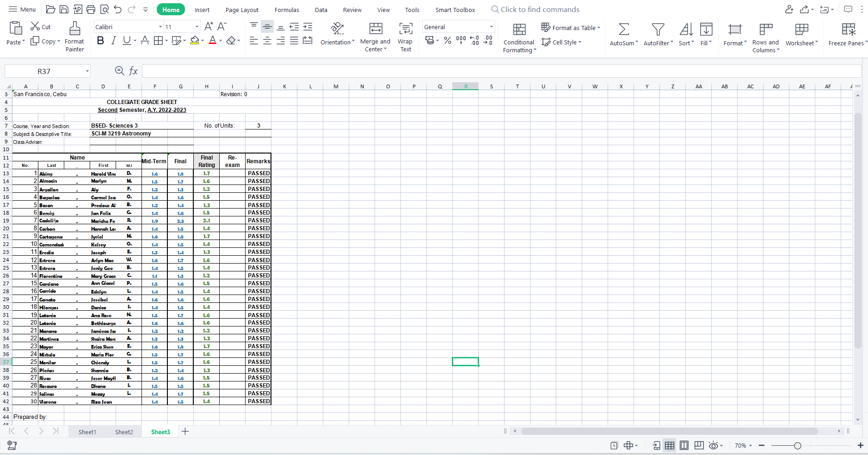Toggle Wrap Text for the cell

[x=406, y=37]
